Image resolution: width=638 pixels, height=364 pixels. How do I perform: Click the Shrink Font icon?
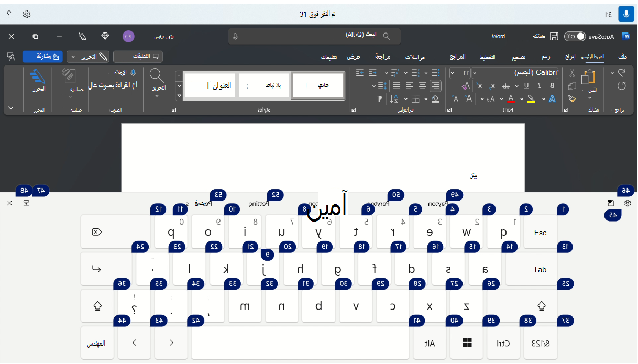click(455, 98)
